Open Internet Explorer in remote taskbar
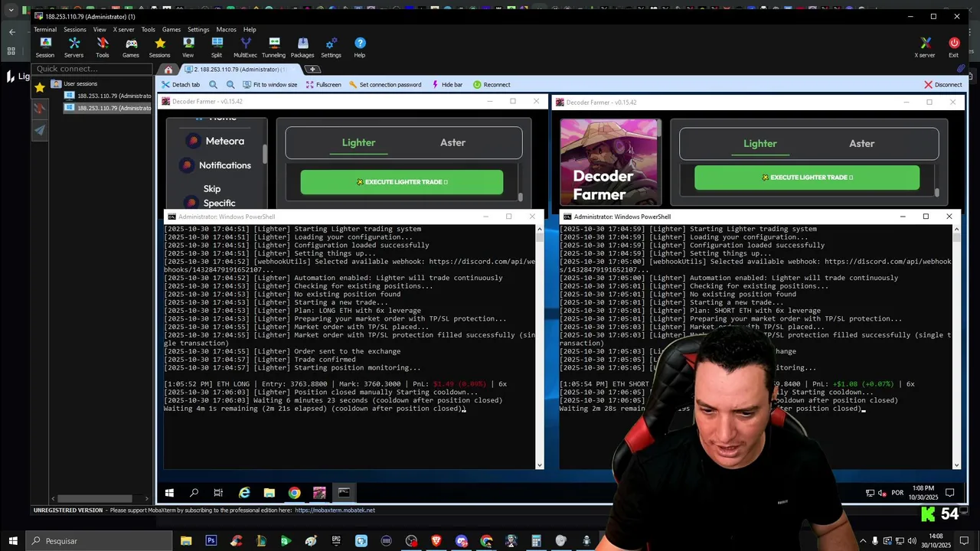This screenshot has height=551, width=980. click(x=244, y=493)
